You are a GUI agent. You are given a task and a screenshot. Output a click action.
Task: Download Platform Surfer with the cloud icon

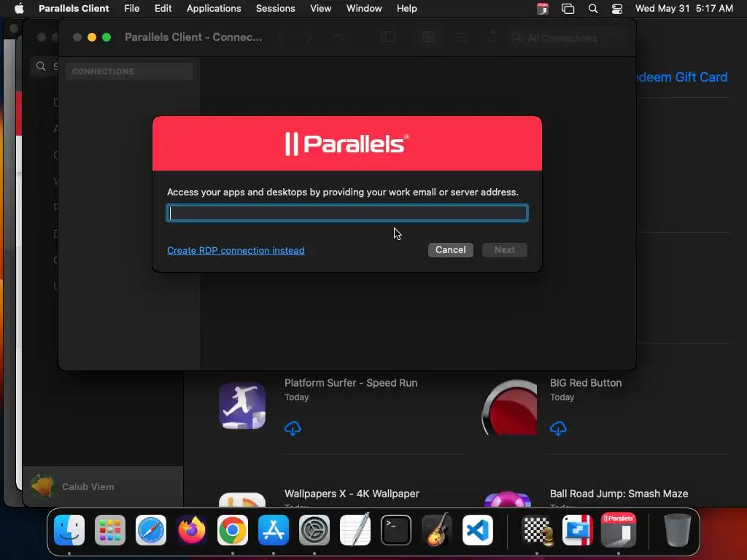293,428
